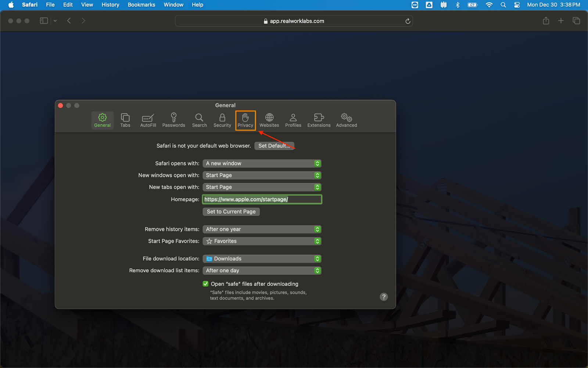Viewport: 588px width, 368px height.
Task: Expand the Remove history items dropdown
Action: click(262, 229)
